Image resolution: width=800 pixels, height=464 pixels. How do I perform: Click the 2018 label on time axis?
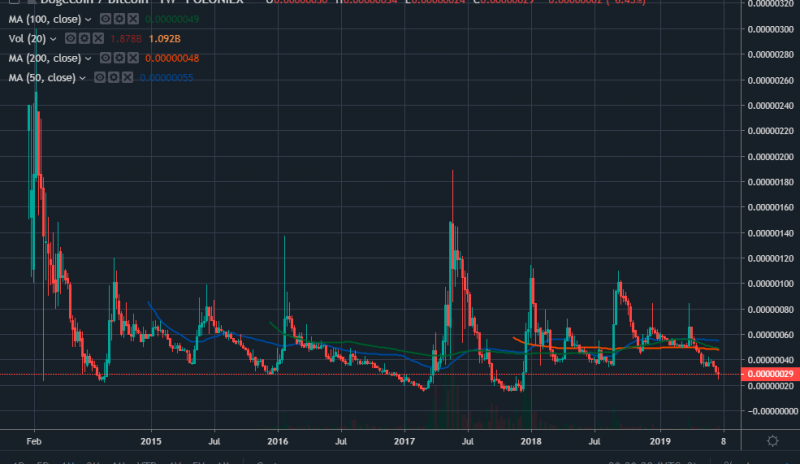(x=531, y=441)
